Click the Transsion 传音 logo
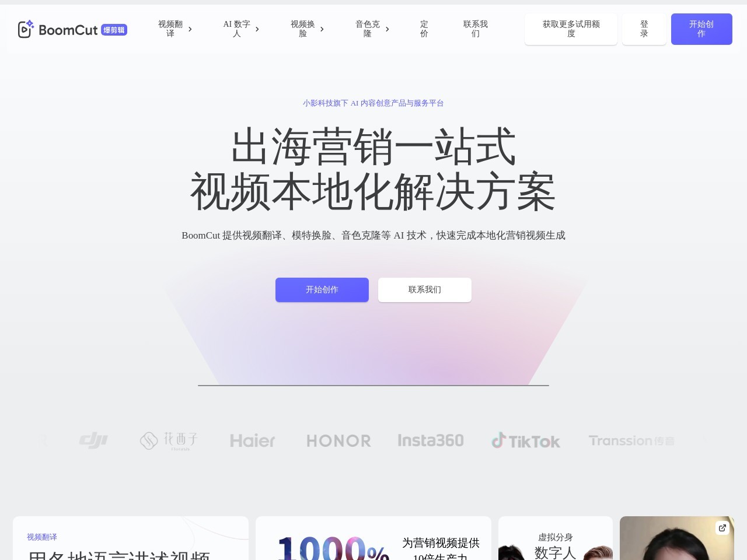The height and width of the screenshot is (560, 747). pyautogui.click(x=631, y=440)
